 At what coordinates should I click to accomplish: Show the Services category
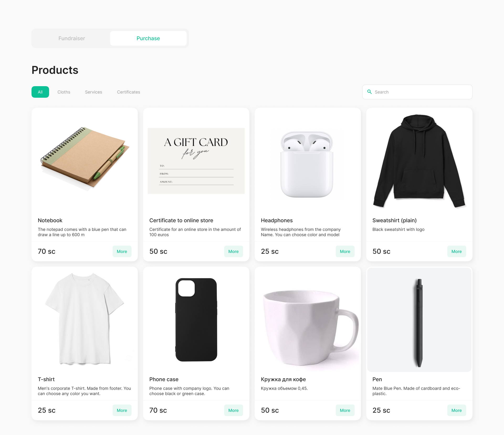[x=93, y=92]
